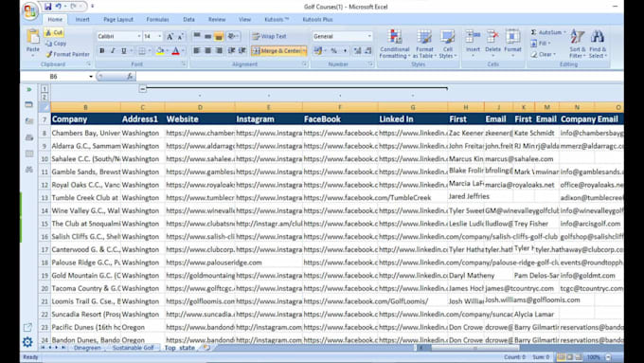Screen dimensions: 644x363
Task: Open Find & Select menu
Action: [598, 44]
